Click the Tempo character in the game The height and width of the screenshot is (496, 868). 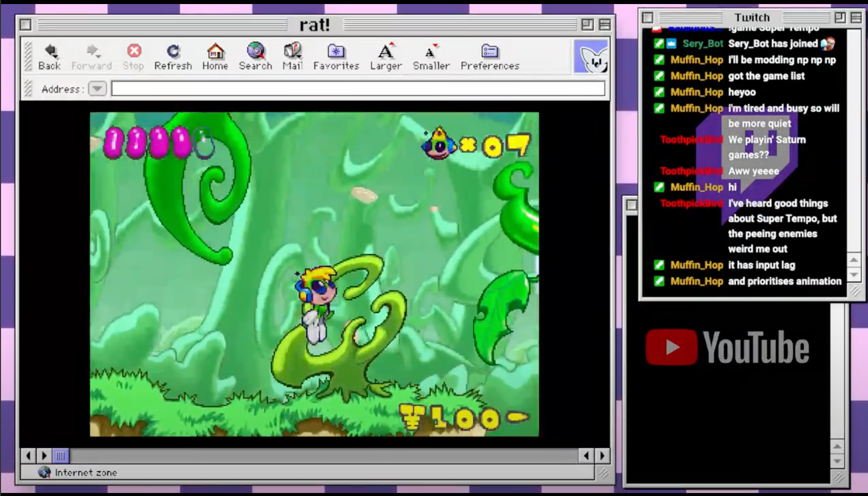[x=316, y=305]
